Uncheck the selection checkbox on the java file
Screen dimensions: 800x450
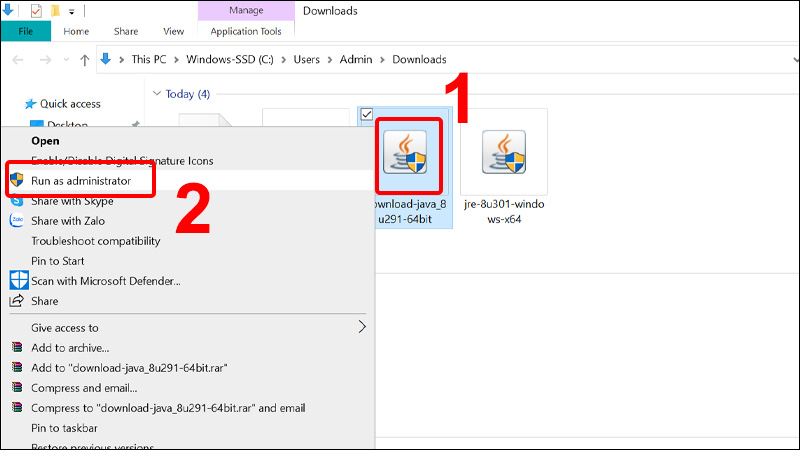(x=366, y=114)
